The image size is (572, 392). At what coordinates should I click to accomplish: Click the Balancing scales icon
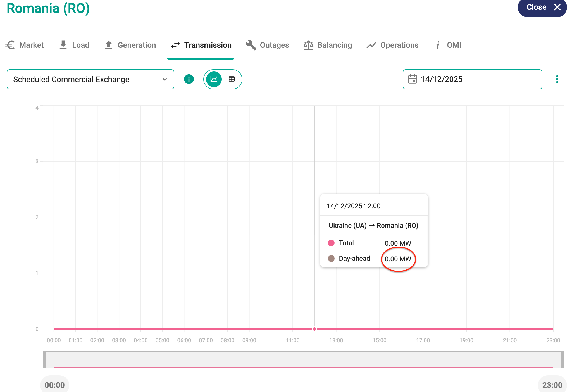[x=308, y=45]
